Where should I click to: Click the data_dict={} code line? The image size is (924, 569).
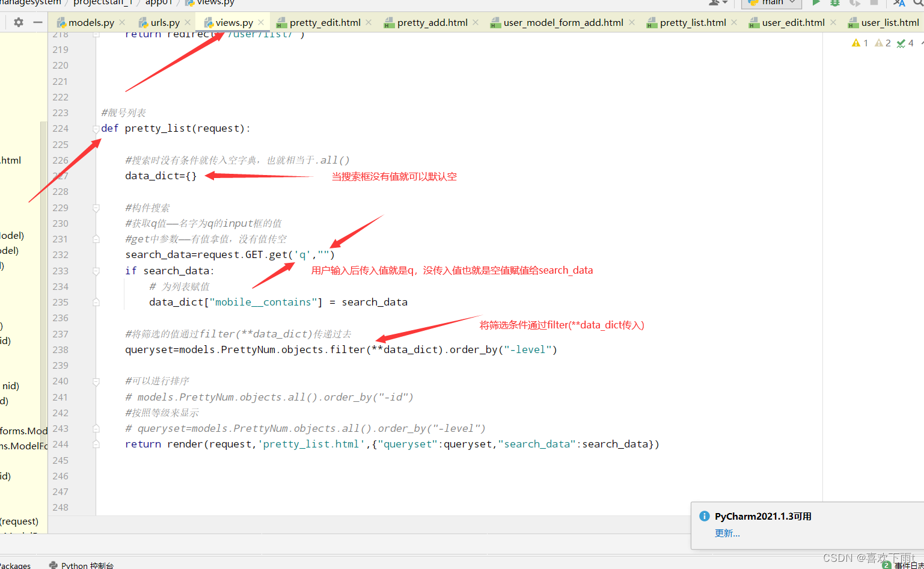[161, 176]
